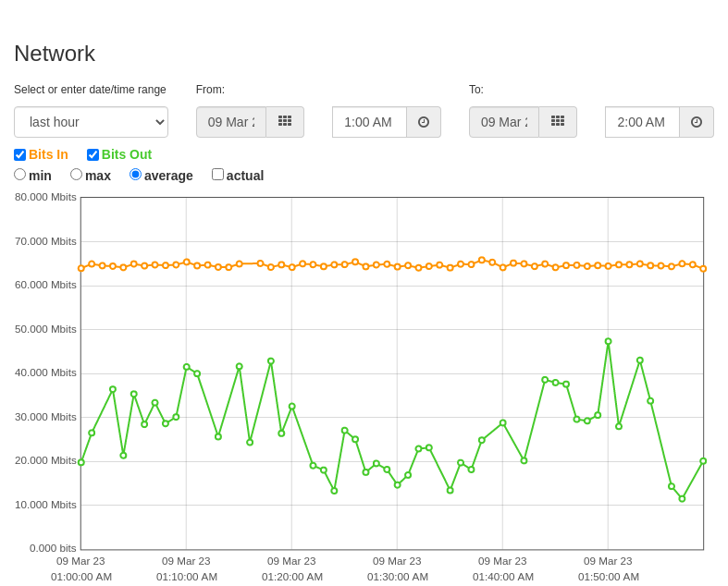728x586 pixels.
Task: Click the From date field
Action: 231,122
